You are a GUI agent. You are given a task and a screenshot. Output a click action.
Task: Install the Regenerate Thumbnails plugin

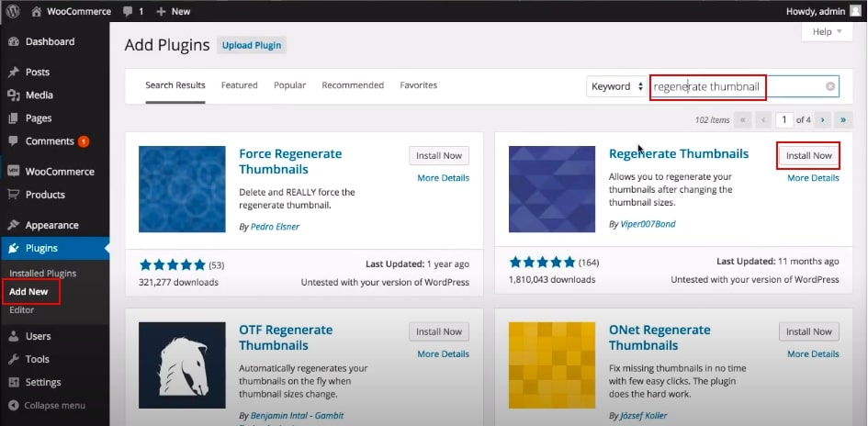click(809, 155)
